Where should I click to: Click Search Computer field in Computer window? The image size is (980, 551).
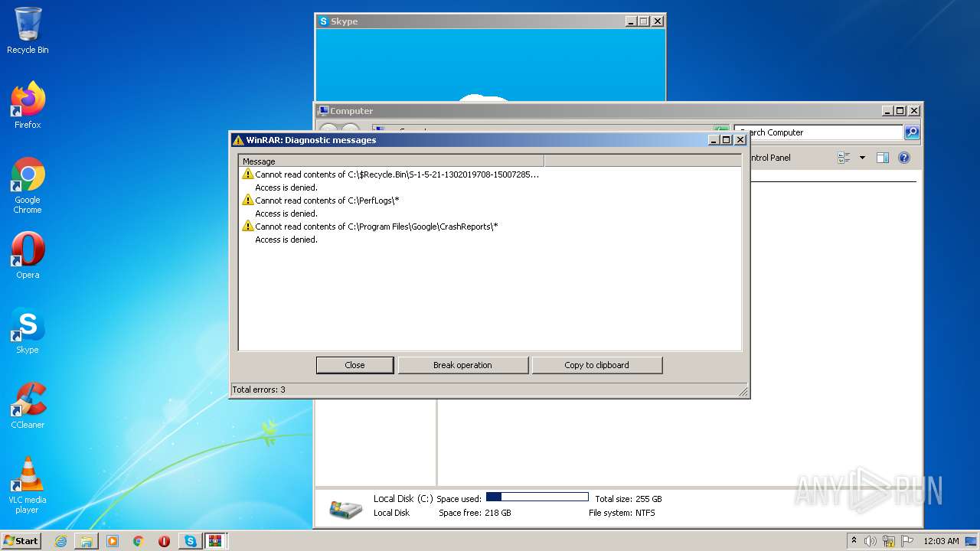tap(818, 132)
